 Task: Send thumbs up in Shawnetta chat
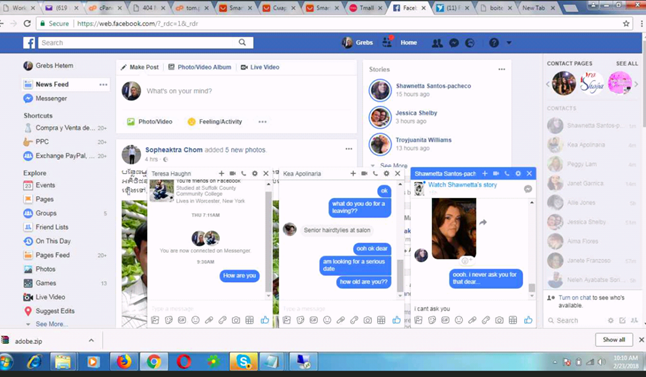528,320
